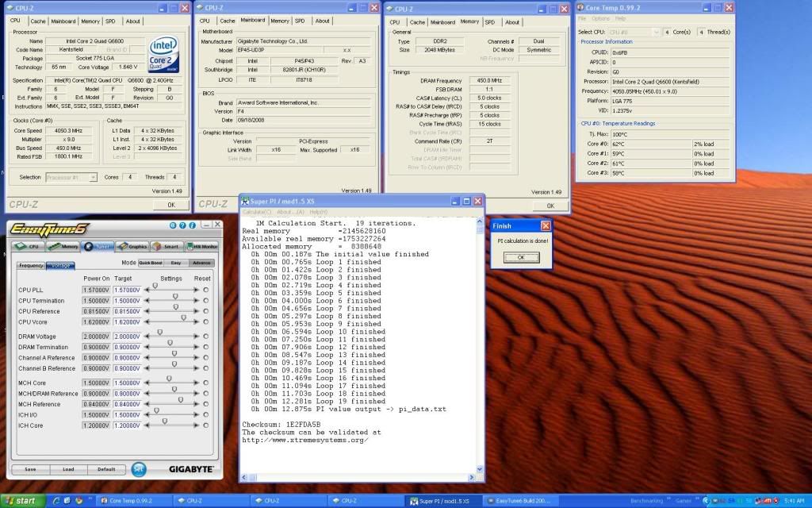Click the Intel Core 2 Quad logo
The height and width of the screenshot is (508, 812).
163,54
